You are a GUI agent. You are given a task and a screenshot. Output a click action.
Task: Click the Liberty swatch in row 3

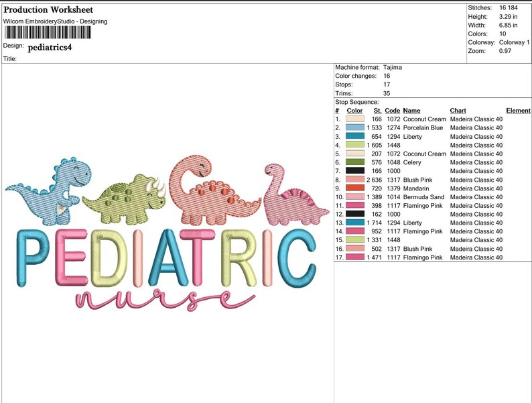tap(355, 137)
